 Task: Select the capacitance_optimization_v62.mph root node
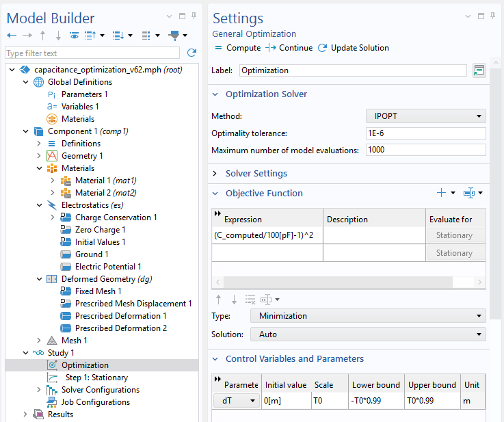coord(108,70)
